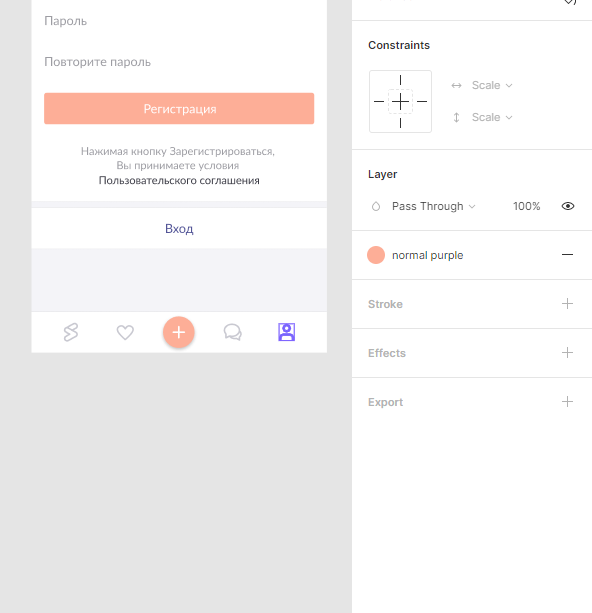Screen dimensions: 592x613
Task: Click horizontal constraint arrow icon
Action: 456,85
